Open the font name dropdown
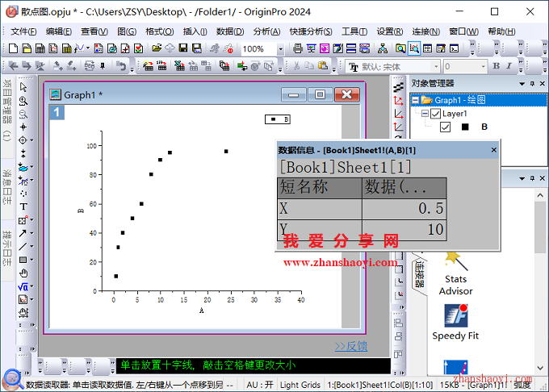Viewport: 549px width, 392px height. (x=436, y=66)
